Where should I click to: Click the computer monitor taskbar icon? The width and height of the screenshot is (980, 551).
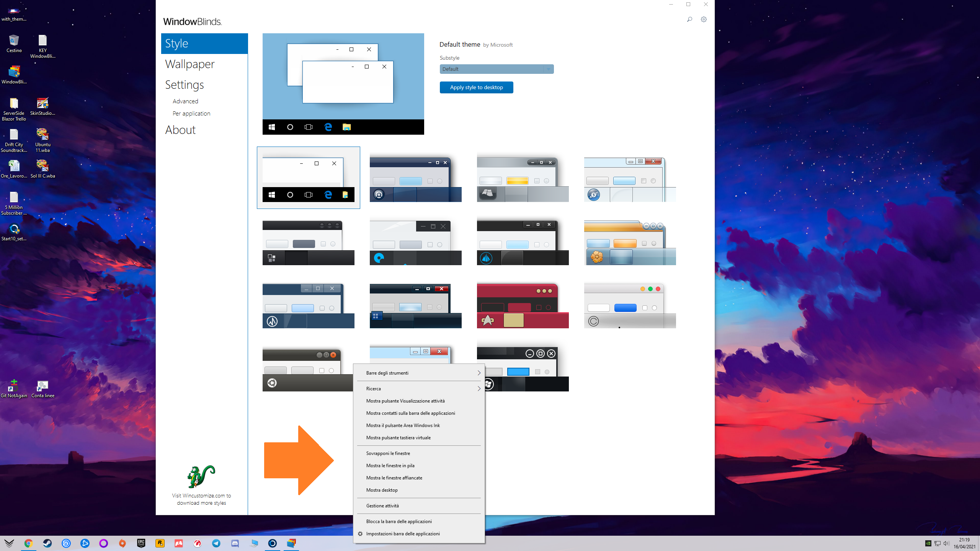point(254,543)
